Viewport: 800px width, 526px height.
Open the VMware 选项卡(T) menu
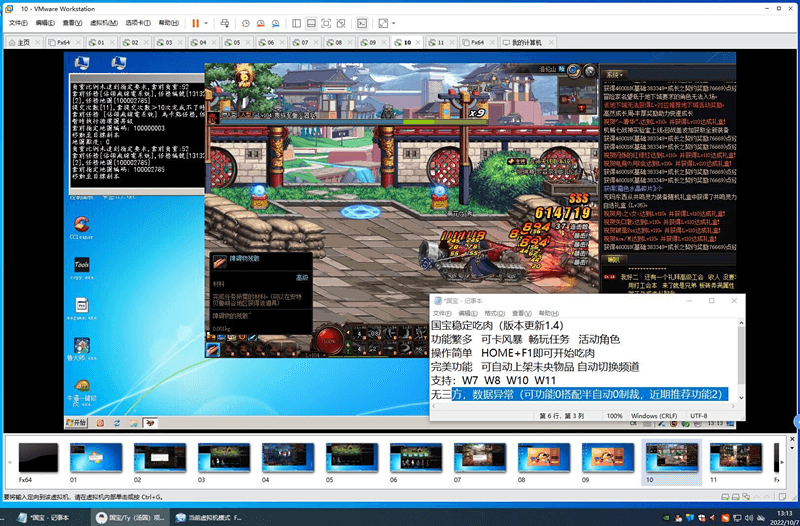click(138, 23)
